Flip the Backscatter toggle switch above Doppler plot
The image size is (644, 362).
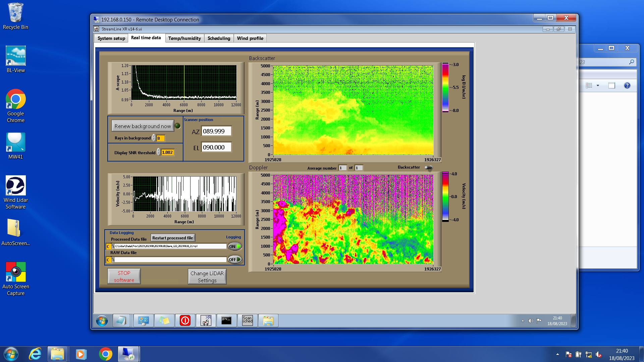pyautogui.click(x=428, y=168)
